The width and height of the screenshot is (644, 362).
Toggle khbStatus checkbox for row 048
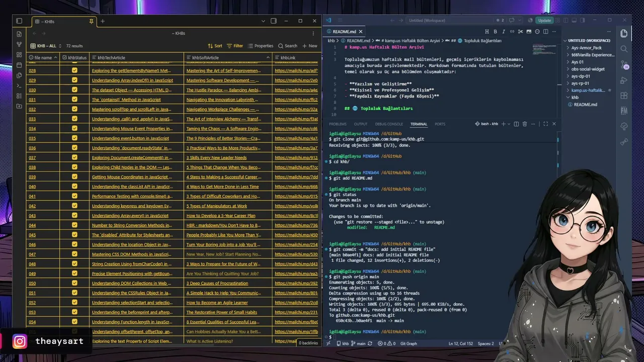74,264
